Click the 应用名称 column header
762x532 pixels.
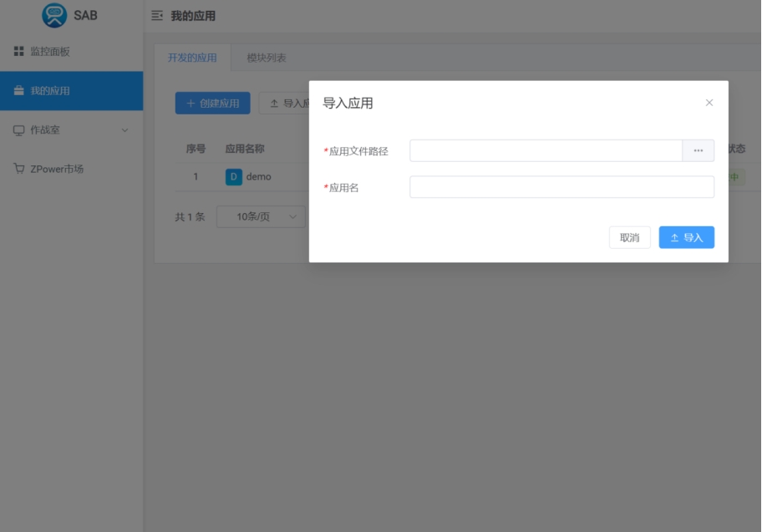coord(245,149)
